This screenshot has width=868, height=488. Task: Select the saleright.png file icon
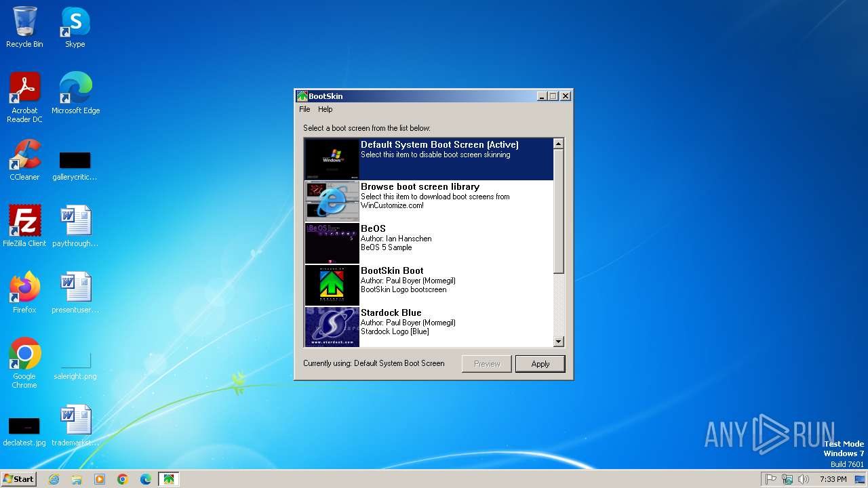click(75, 365)
